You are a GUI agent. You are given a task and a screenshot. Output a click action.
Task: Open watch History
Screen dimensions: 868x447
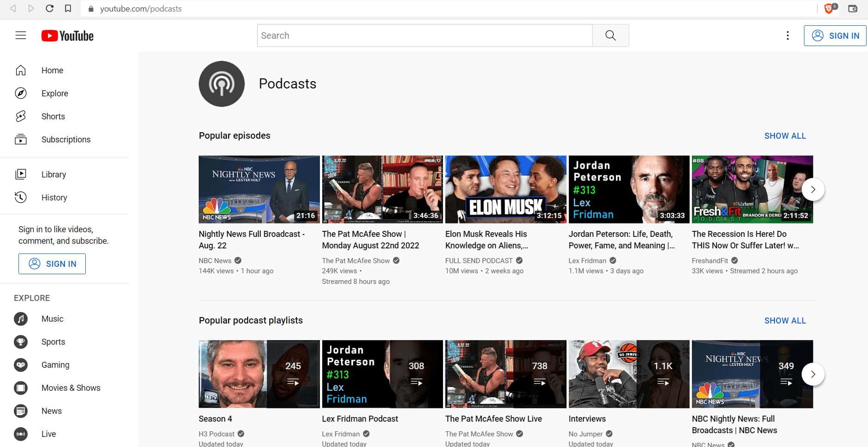coord(65,197)
